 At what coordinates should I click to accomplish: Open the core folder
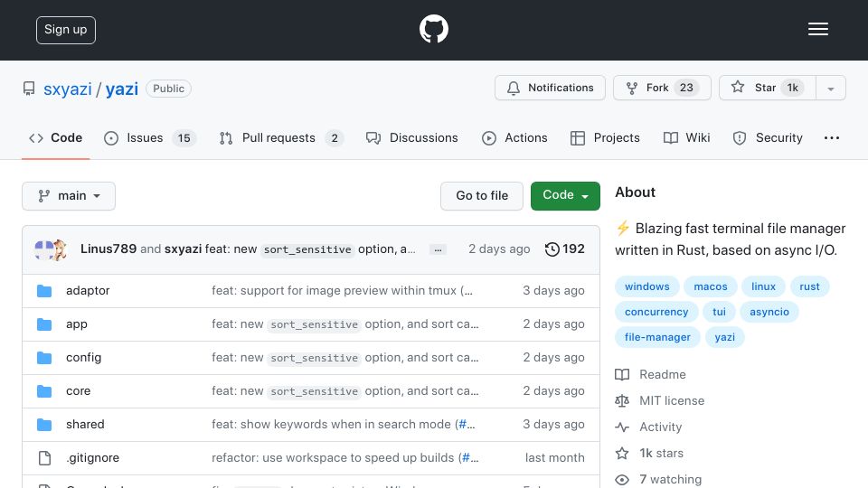pos(78,390)
